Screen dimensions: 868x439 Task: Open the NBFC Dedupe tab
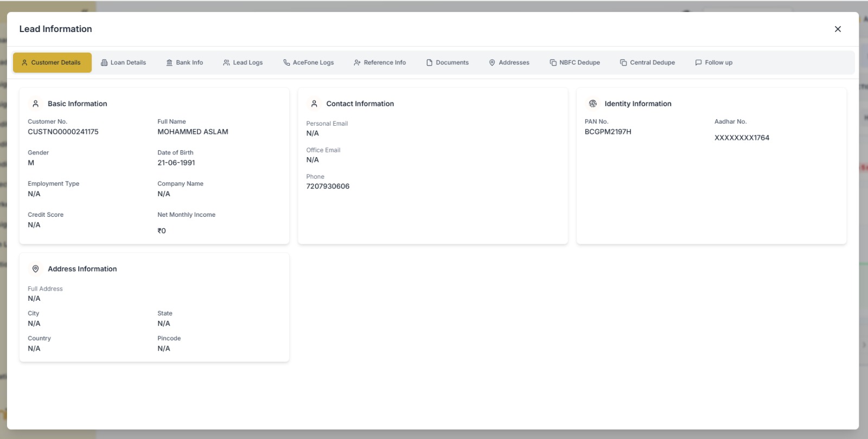(x=575, y=62)
